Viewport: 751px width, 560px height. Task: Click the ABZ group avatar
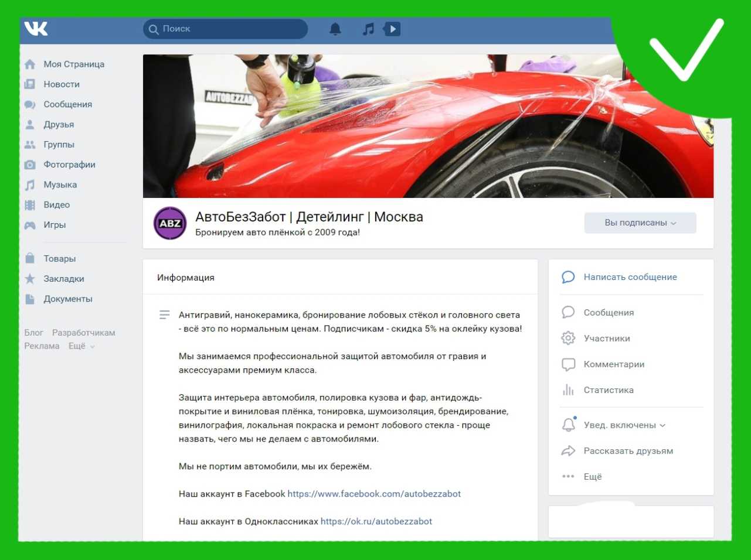[170, 223]
